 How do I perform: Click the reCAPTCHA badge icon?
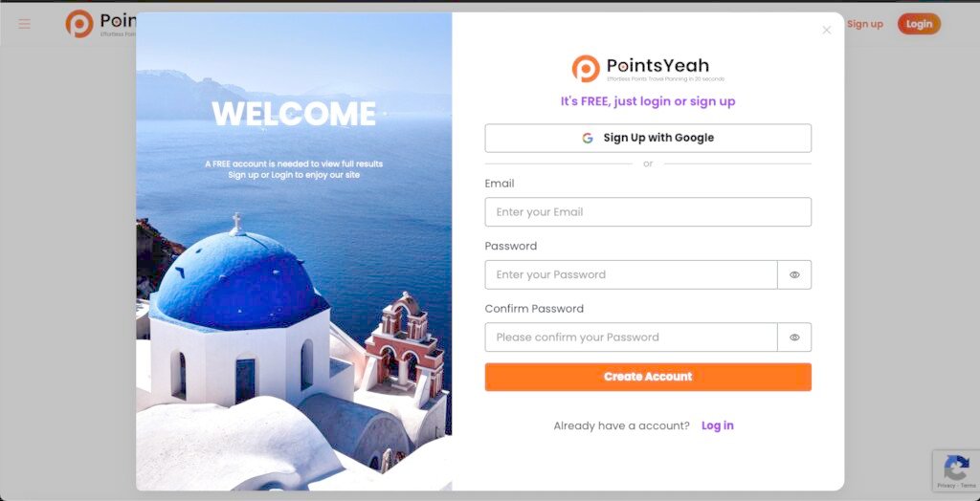[956, 467]
